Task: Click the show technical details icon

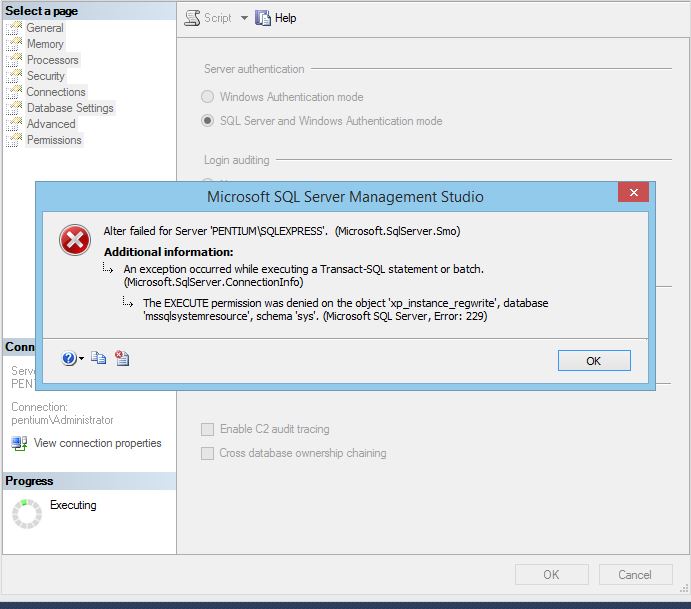Action: (x=122, y=358)
